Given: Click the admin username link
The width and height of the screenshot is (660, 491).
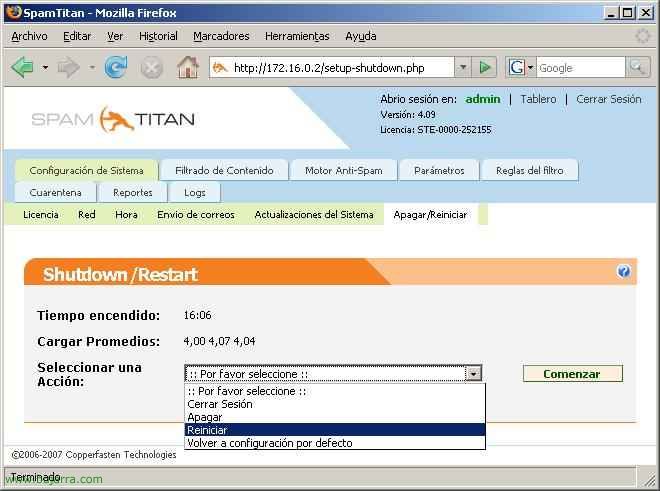Looking at the screenshot, I should (483, 99).
